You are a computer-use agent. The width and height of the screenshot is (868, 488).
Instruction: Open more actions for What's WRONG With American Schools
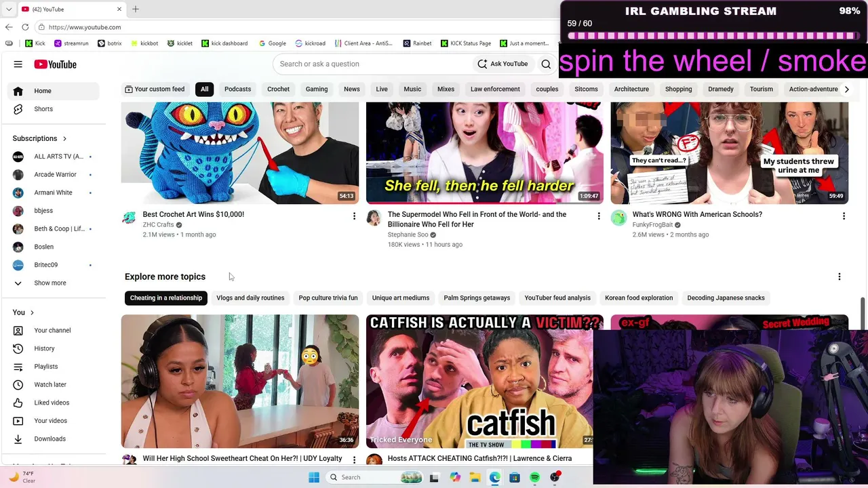pyautogui.click(x=844, y=216)
